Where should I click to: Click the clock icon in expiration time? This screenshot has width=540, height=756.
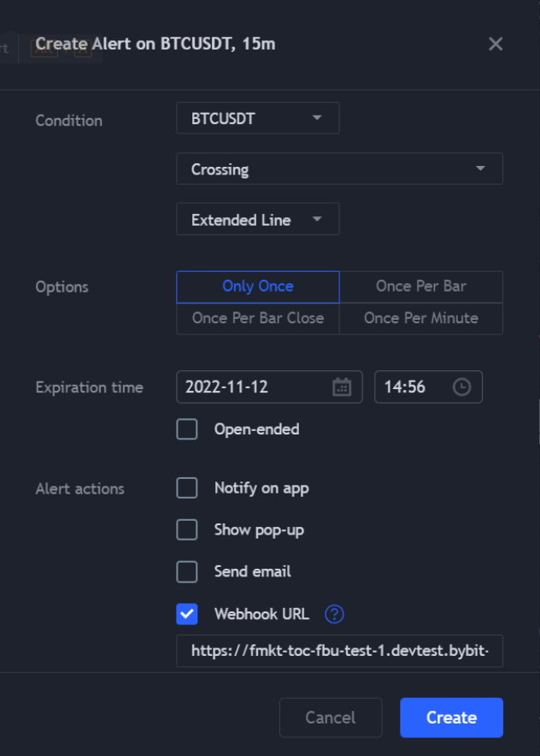461,387
